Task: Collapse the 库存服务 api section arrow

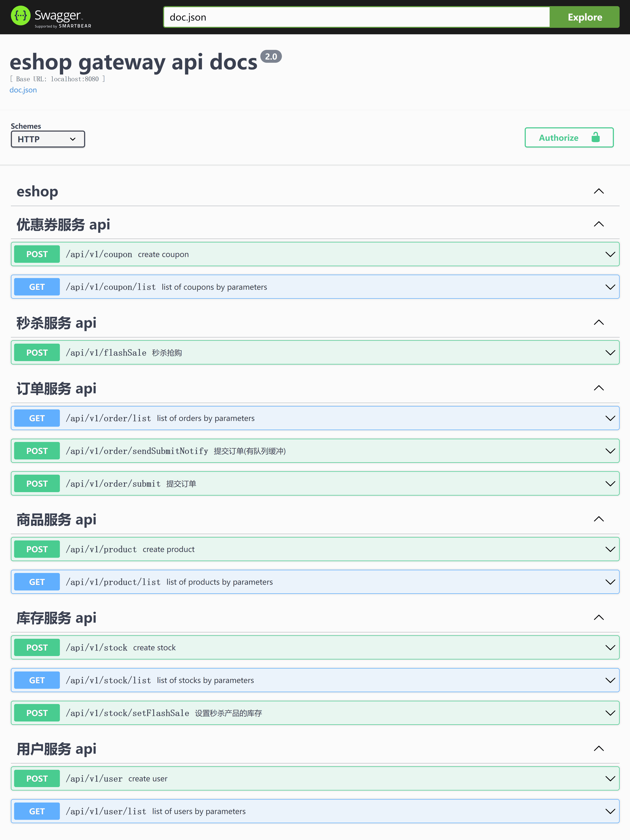Action: [598, 618]
